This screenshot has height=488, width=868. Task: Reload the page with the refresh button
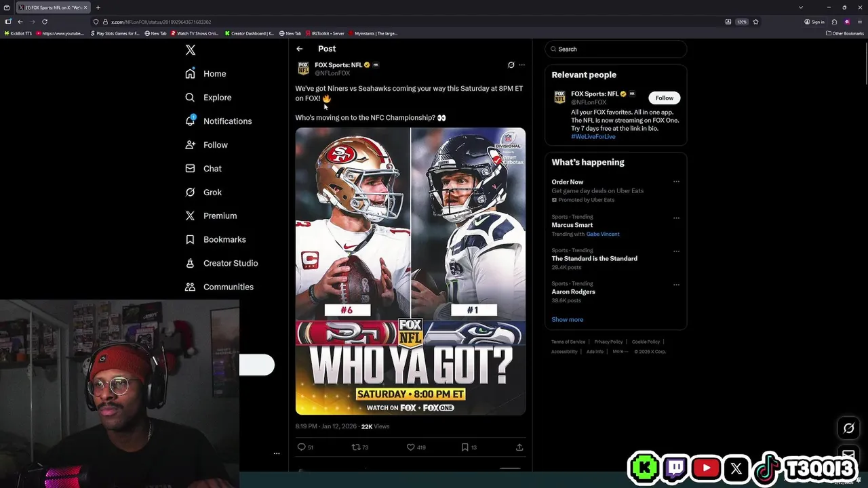pyautogui.click(x=45, y=22)
